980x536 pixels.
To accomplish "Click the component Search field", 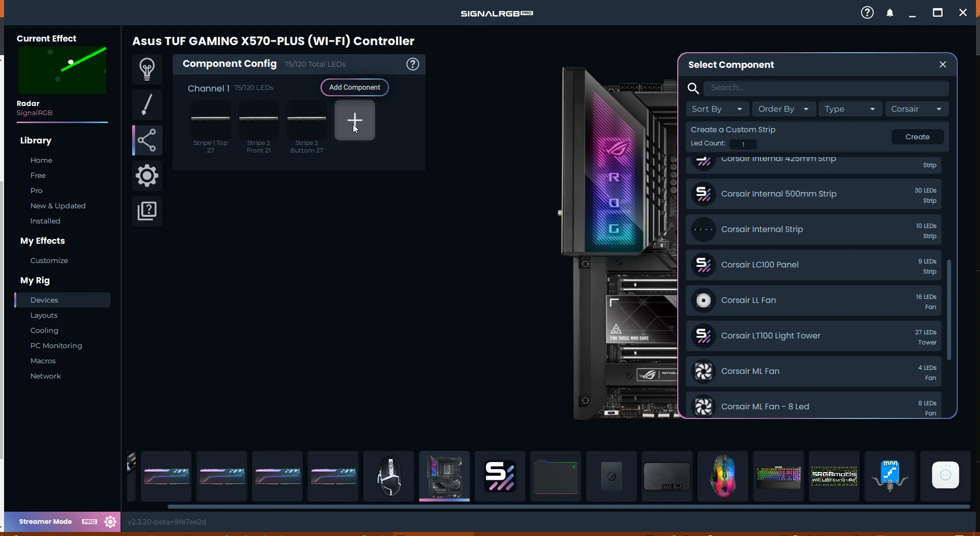I will [826, 88].
